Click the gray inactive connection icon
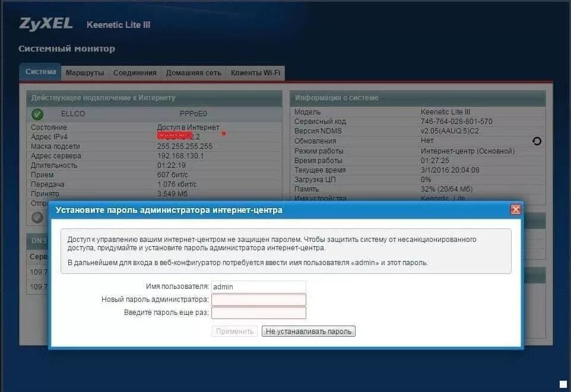571x392 pixels. tap(37, 217)
